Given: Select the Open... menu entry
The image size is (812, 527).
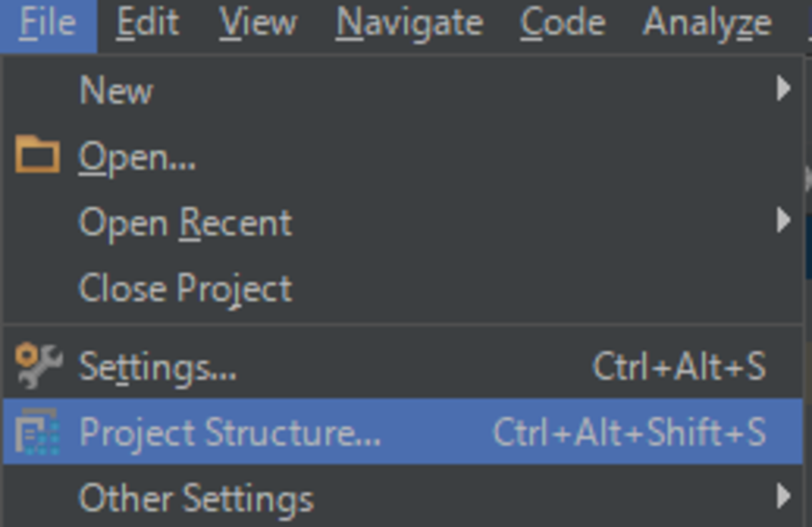Looking at the screenshot, I should coord(137,156).
